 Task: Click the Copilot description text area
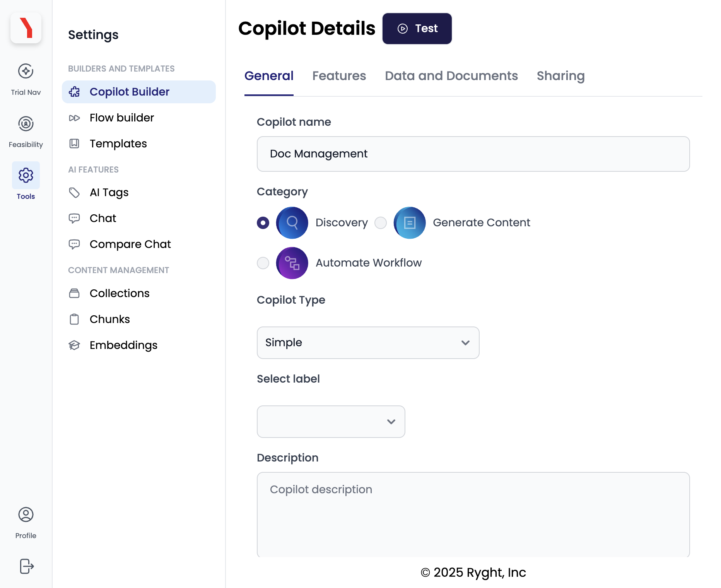(473, 514)
